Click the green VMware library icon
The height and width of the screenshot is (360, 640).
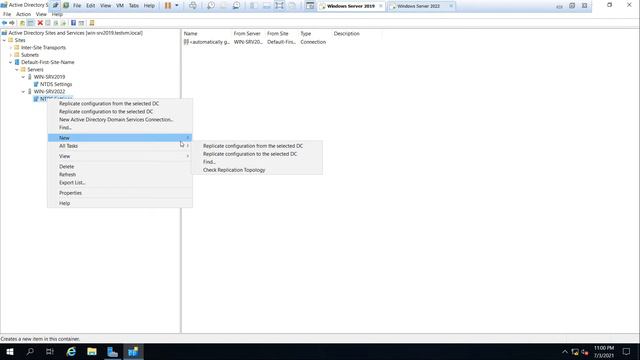pos(66,6)
